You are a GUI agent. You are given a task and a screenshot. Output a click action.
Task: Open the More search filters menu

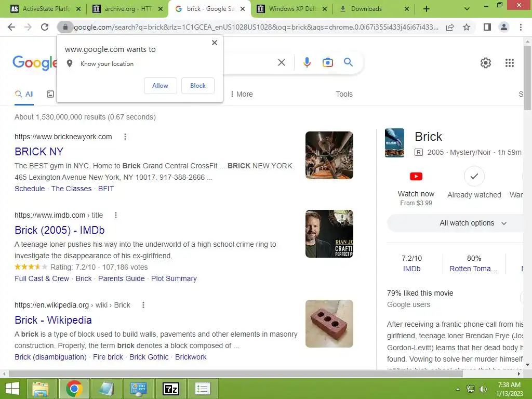[241, 94]
